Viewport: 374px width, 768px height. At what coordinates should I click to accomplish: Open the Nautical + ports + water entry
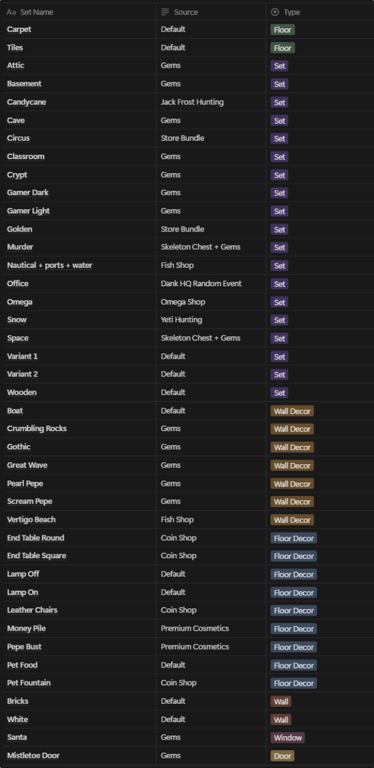[49, 265]
